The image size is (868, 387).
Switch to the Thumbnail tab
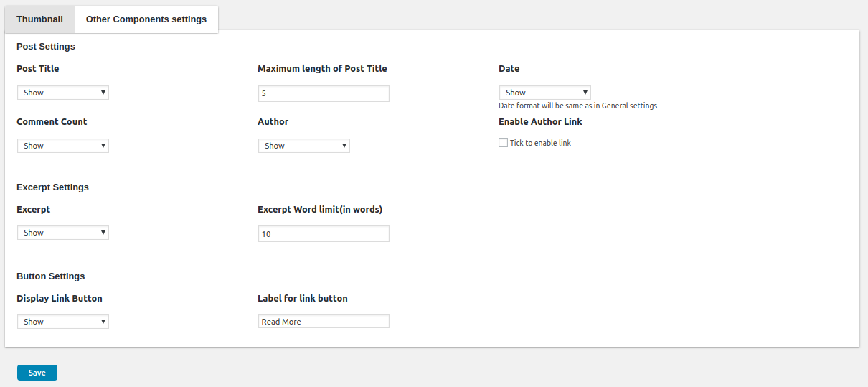(39, 19)
